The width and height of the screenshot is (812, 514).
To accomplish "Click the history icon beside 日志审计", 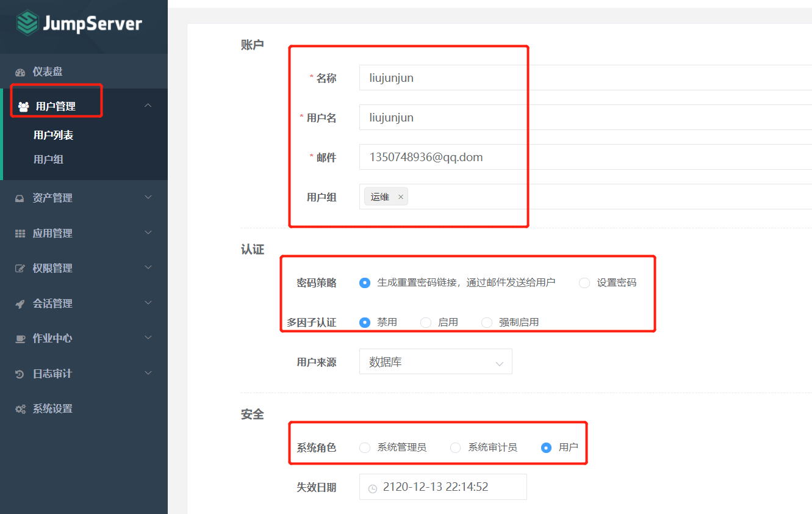I will coord(20,374).
